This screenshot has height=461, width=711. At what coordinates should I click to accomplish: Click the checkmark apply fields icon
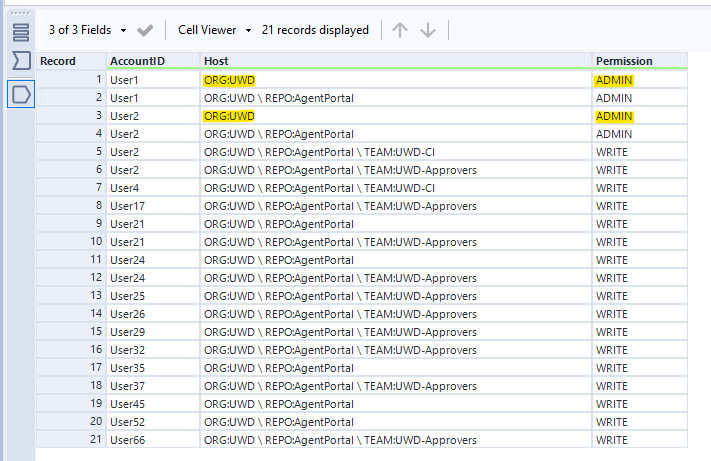click(145, 30)
